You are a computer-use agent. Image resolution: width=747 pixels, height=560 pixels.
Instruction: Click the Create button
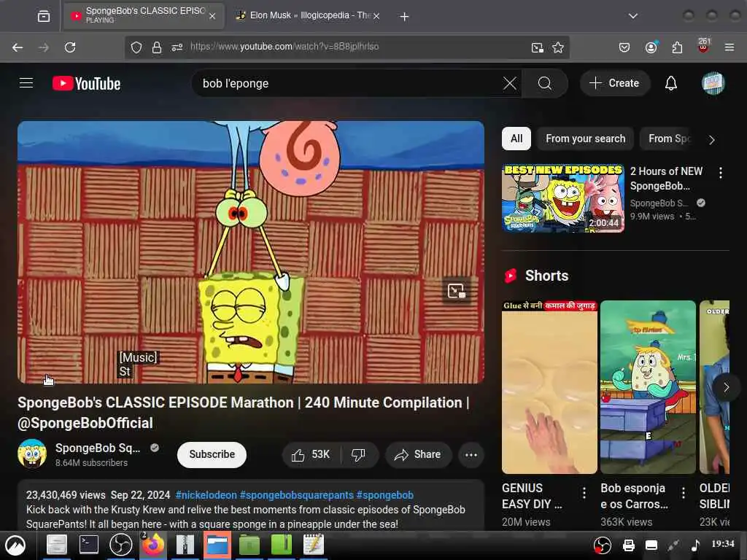pyautogui.click(x=615, y=83)
